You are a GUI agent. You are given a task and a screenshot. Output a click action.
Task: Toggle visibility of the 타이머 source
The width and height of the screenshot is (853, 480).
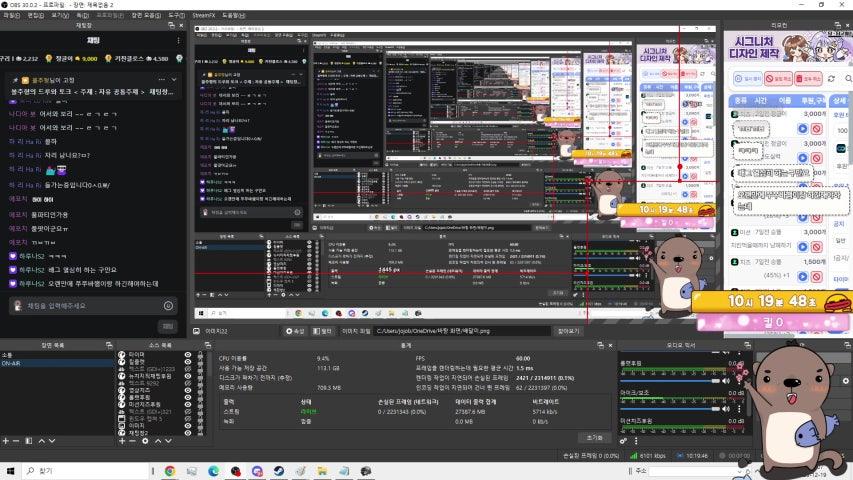pyautogui.click(x=187, y=355)
